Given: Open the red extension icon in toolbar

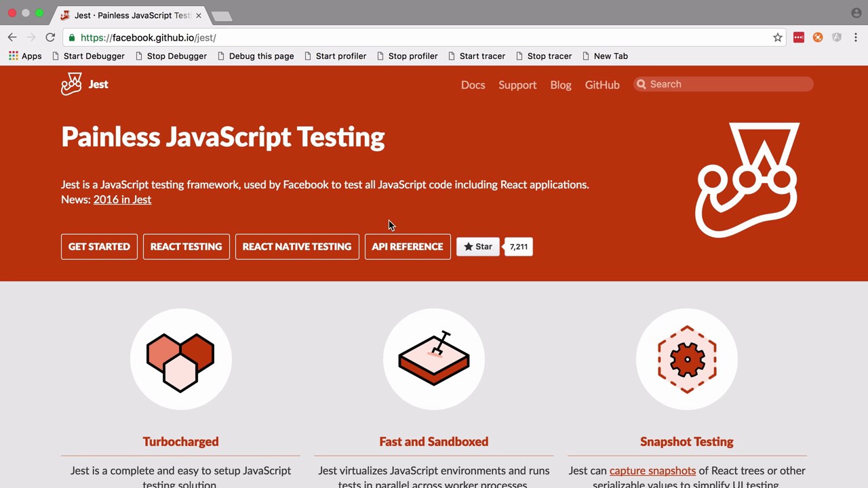Looking at the screenshot, I should click(x=799, y=37).
